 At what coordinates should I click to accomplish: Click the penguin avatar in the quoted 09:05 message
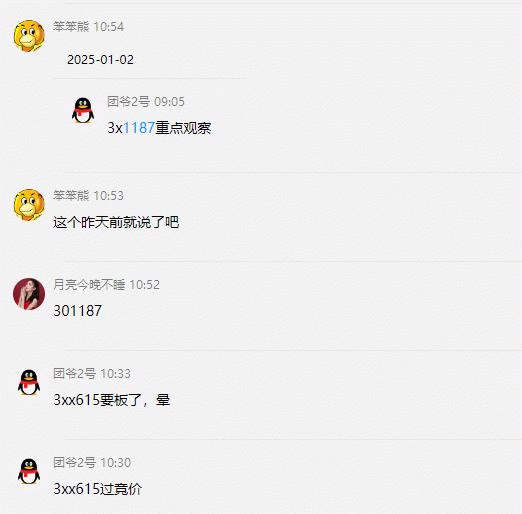click(83, 110)
